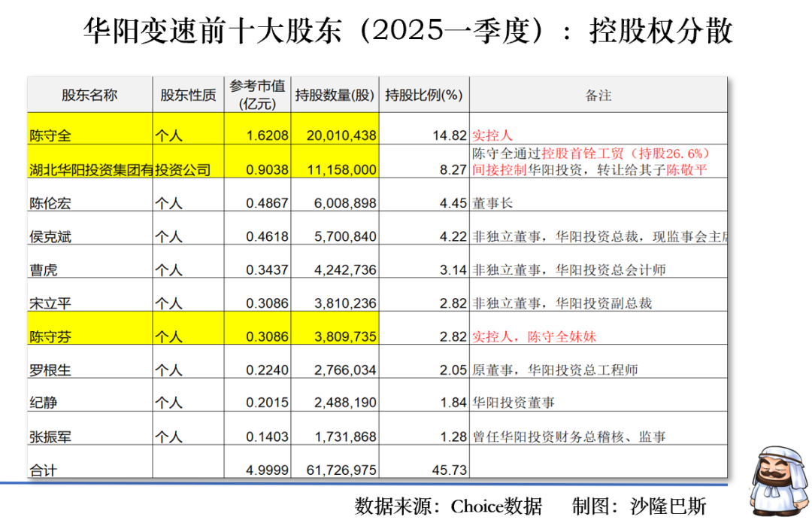Select the total percentage 45.73
The image size is (812, 520).
click(x=450, y=470)
